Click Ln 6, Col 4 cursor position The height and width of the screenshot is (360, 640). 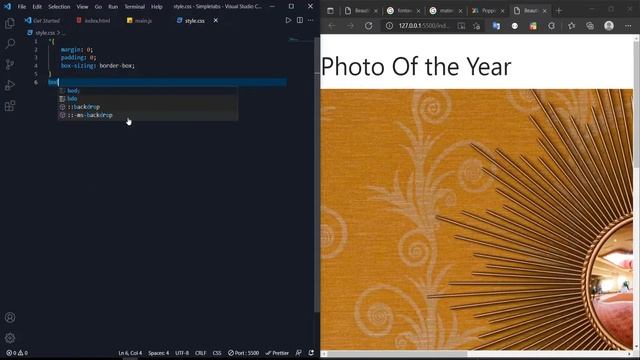click(130, 353)
